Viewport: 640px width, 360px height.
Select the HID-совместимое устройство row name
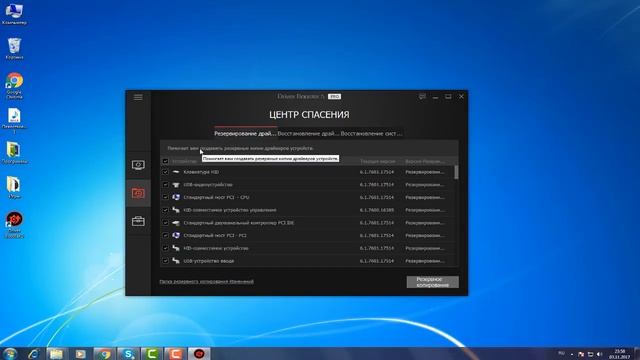[x=216, y=249]
